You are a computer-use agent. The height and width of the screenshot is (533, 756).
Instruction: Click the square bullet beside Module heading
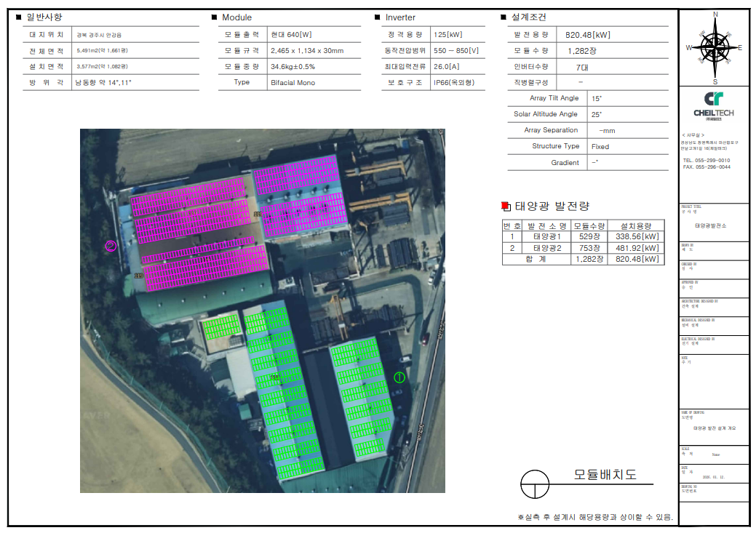tap(214, 17)
